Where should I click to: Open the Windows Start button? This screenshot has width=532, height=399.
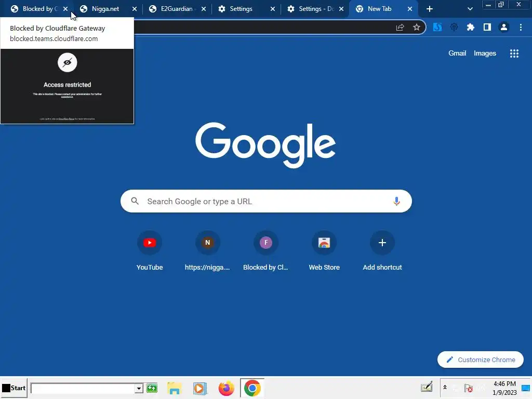[14, 388]
